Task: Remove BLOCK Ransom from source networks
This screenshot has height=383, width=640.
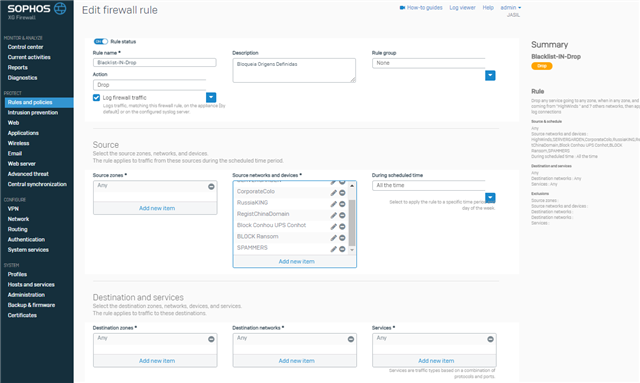Action: pos(342,238)
